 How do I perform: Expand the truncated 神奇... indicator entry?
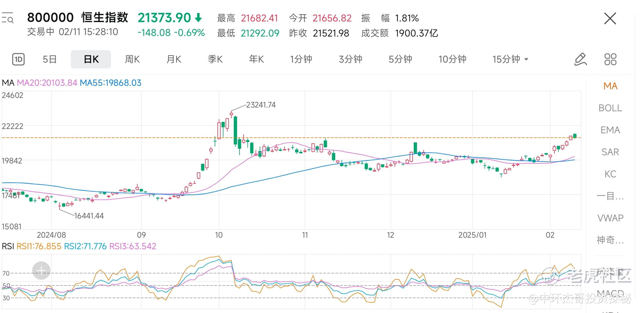tap(610, 240)
